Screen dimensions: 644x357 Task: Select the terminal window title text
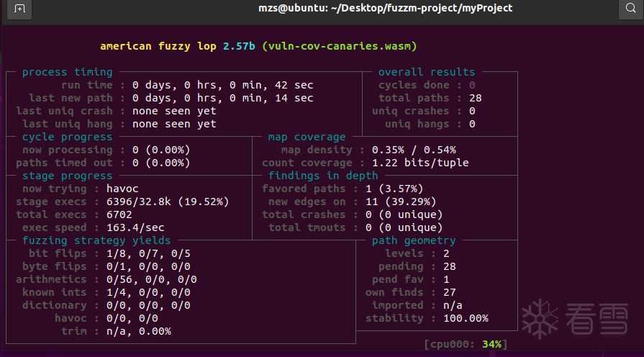[x=385, y=8]
